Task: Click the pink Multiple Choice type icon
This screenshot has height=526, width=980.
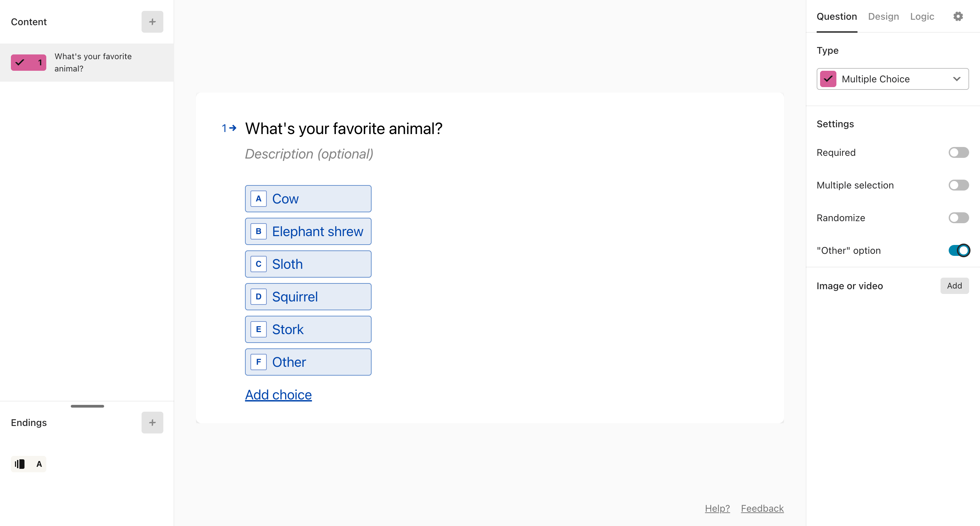Action: coord(828,79)
